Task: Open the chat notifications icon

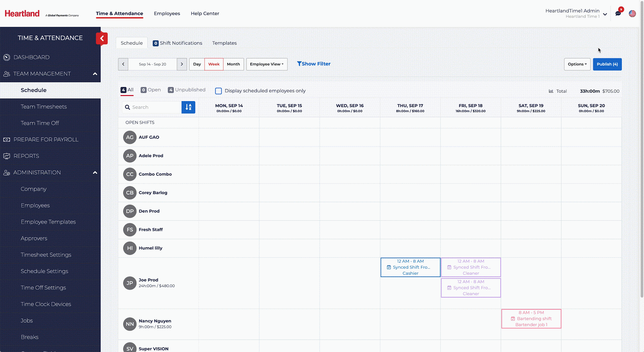Action: coord(618,13)
